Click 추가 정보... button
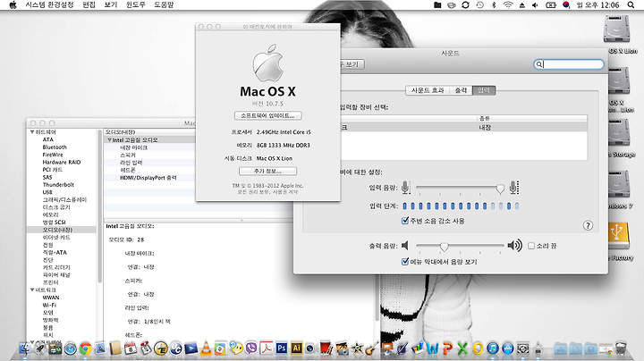 (x=267, y=171)
